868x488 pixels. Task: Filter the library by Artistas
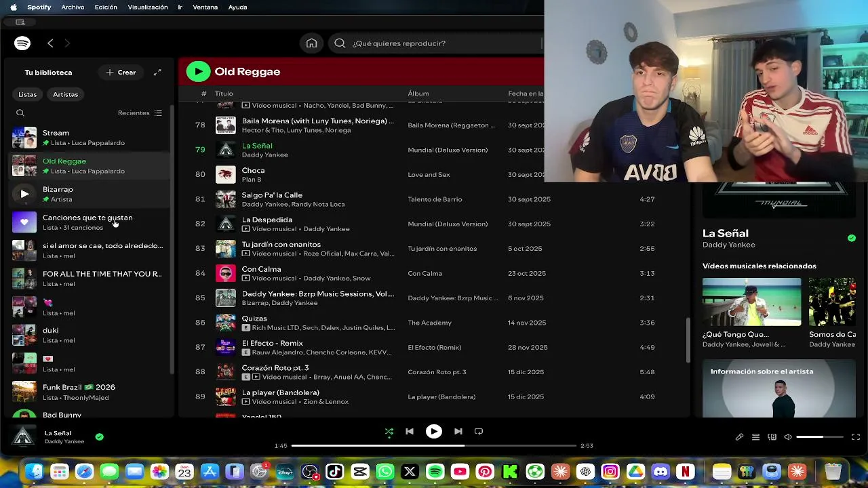[x=66, y=94]
